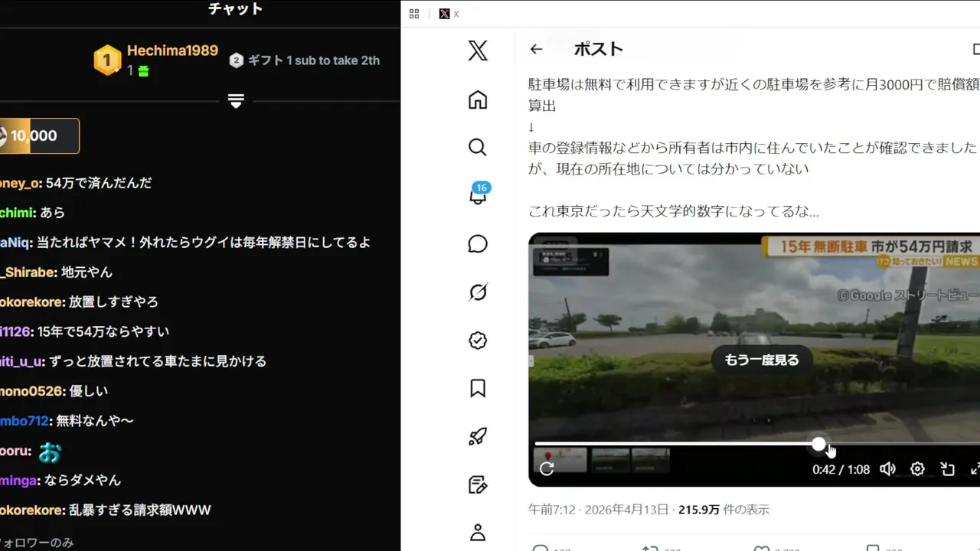Screen dimensions: 980x551
Task: Open the chat bubble messages icon
Action: click(478, 244)
